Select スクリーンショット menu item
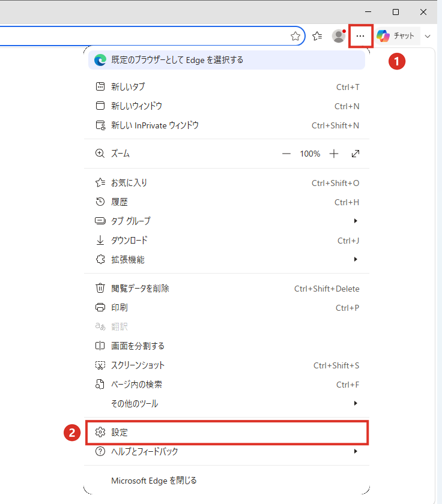 [x=227, y=365]
